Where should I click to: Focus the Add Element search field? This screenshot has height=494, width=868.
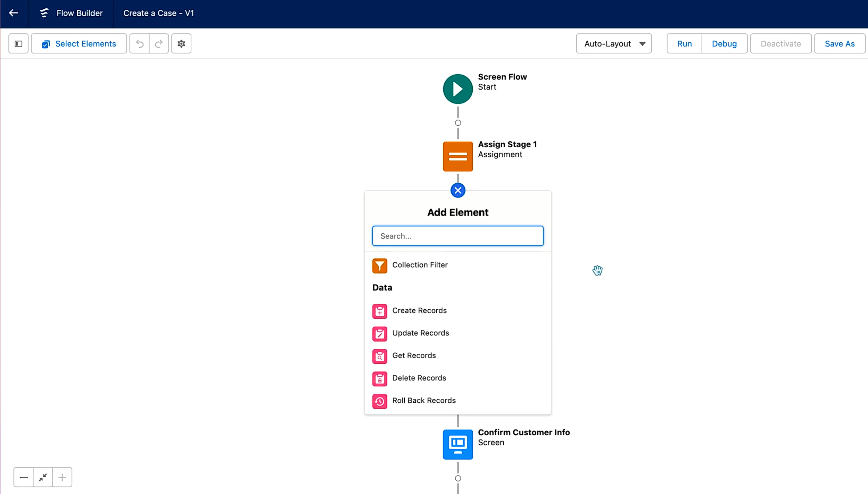pos(458,236)
